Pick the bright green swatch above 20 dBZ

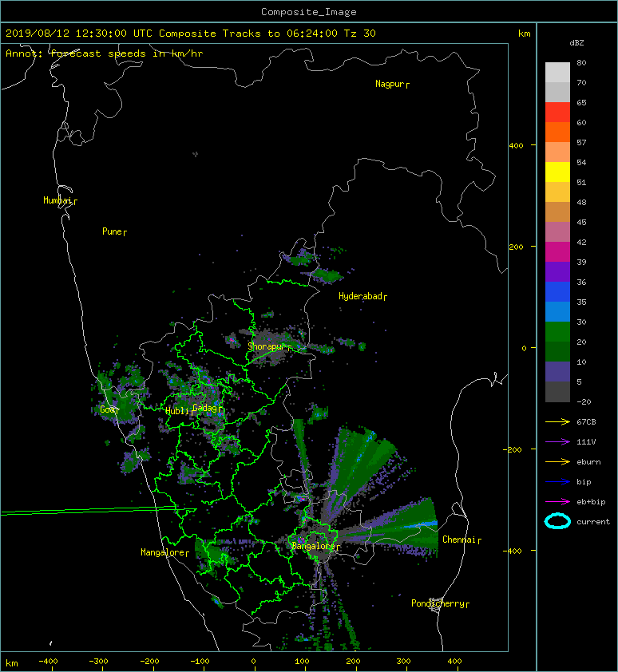coord(557,332)
